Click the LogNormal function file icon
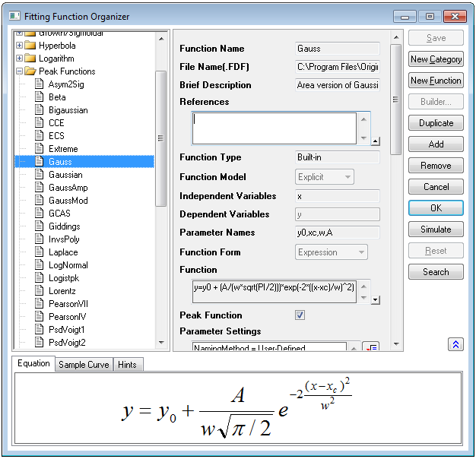 tap(39, 265)
